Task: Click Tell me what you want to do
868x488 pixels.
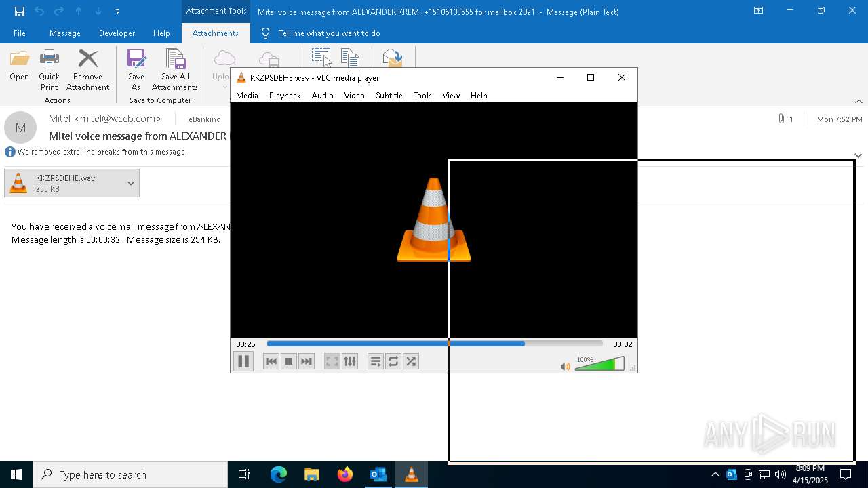Action: pos(329,33)
